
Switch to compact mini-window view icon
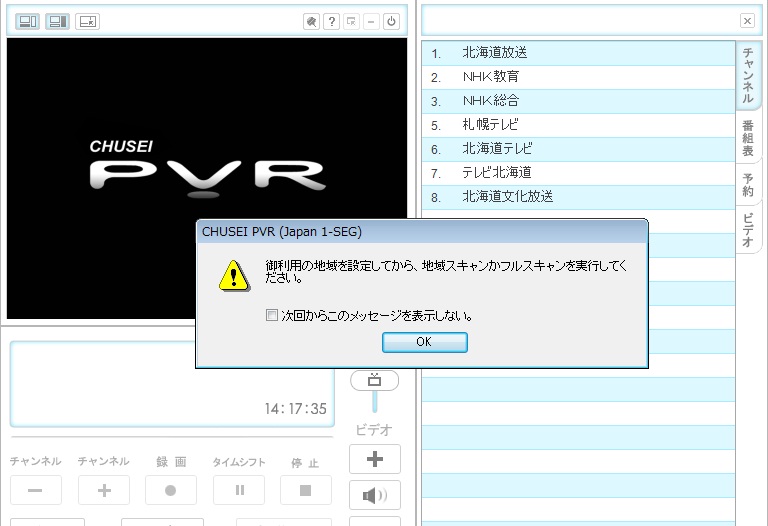click(x=88, y=22)
